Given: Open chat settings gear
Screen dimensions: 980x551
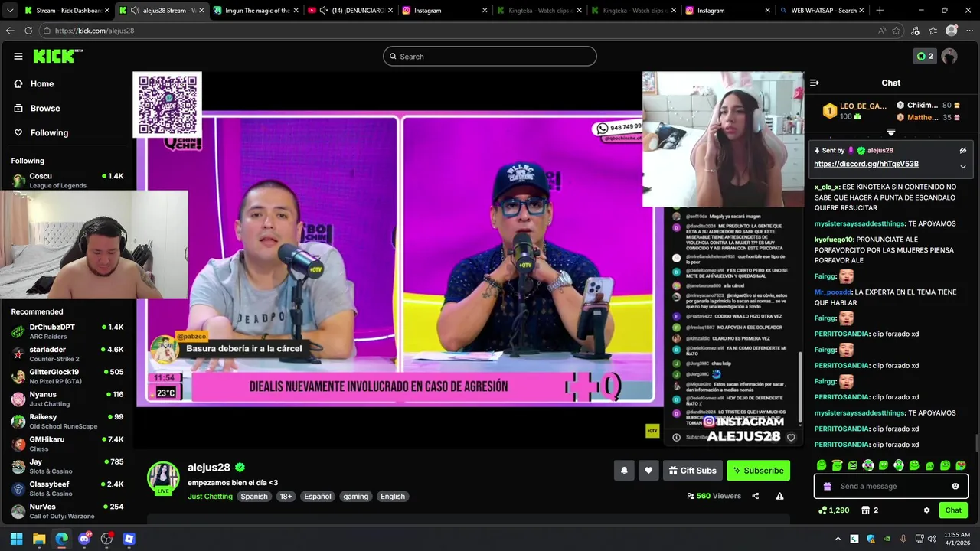Looking at the screenshot, I should point(926,510).
